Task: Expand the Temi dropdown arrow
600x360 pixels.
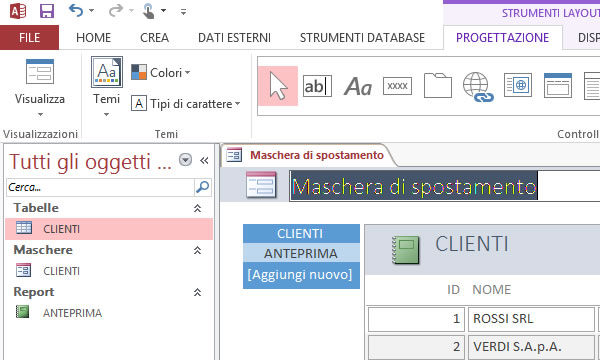Action: (106, 114)
